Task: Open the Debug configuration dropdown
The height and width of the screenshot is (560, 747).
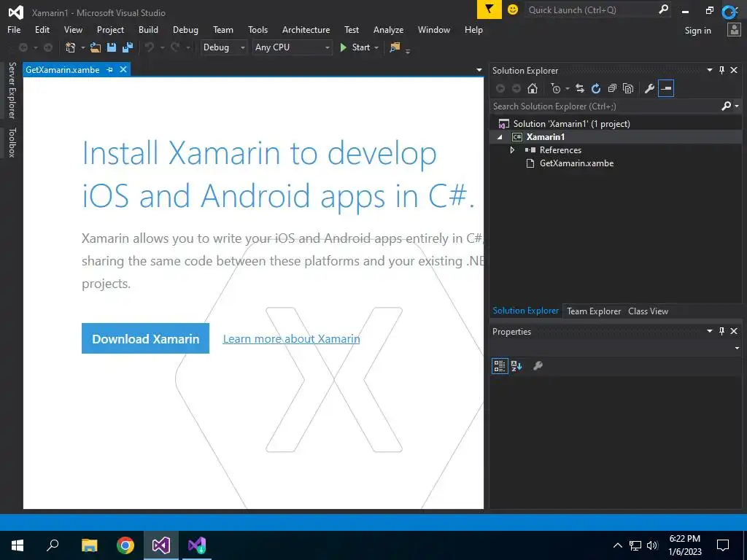Action: [224, 47]
